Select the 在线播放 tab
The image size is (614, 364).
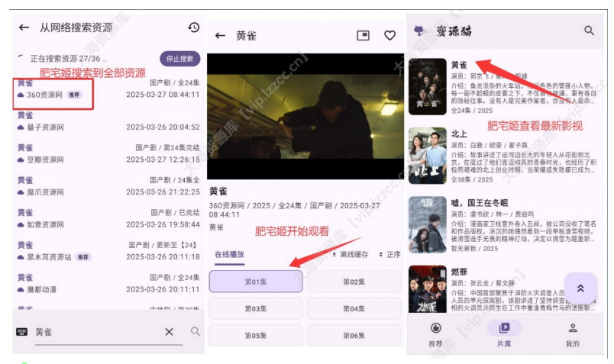[229, 253]
